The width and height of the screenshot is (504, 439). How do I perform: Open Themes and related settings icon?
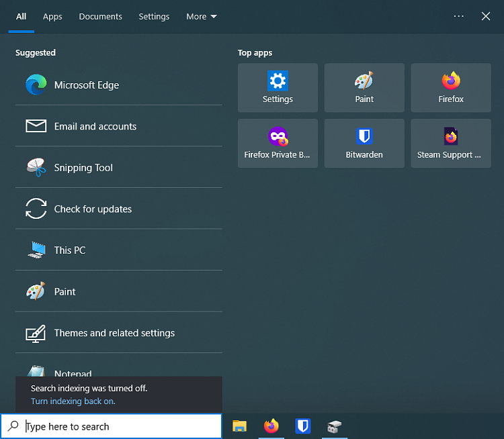[x=36, y=334]
